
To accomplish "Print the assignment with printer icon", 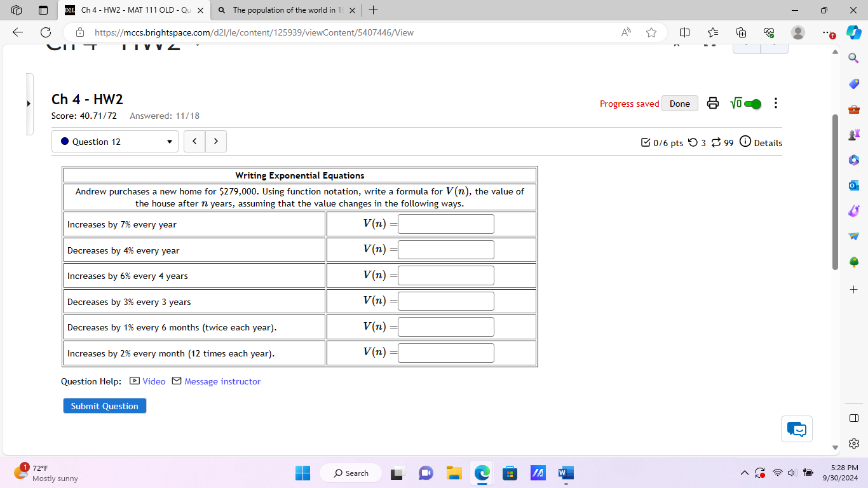I will (x=713, y=104).
